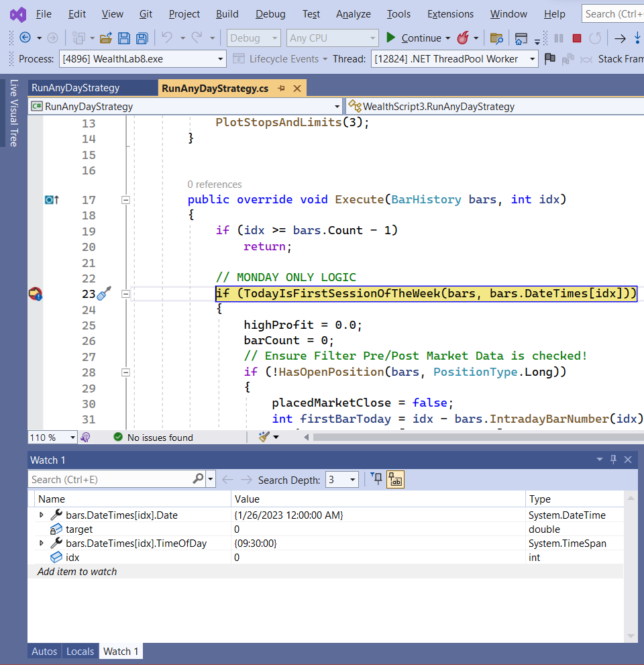Open the Debug menu
Screen dimensions: 644x665
click(270, 13)
